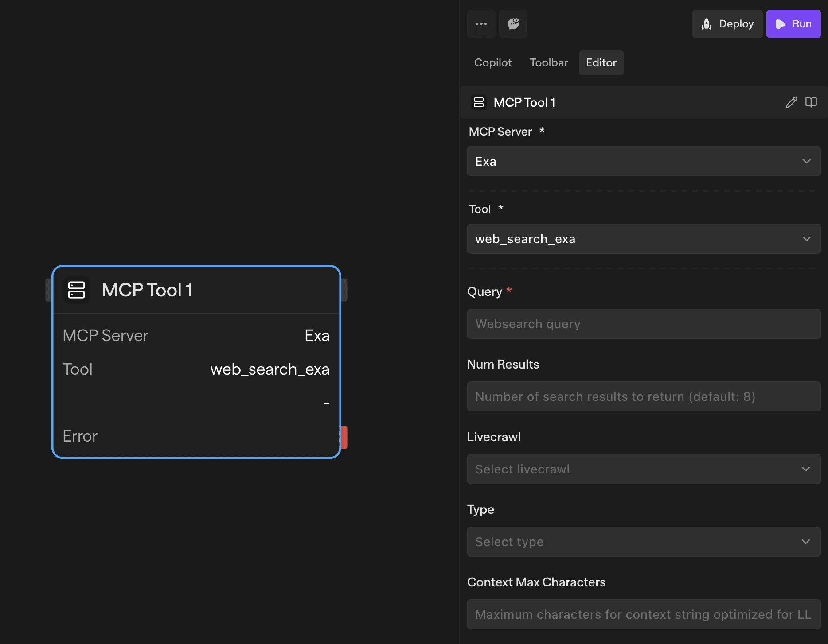Open the chameleon chat assistant
Screen dimensions: 828x644
coord(513,23)
